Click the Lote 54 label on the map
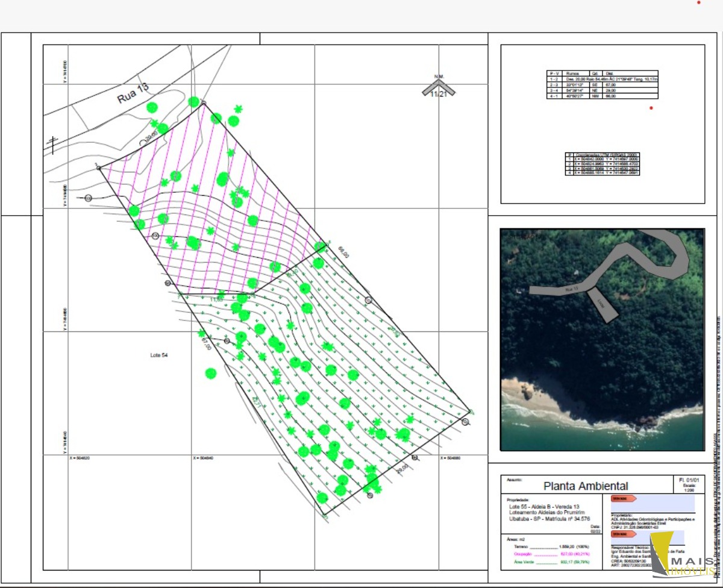723x588 pixels. click(158, 355)
